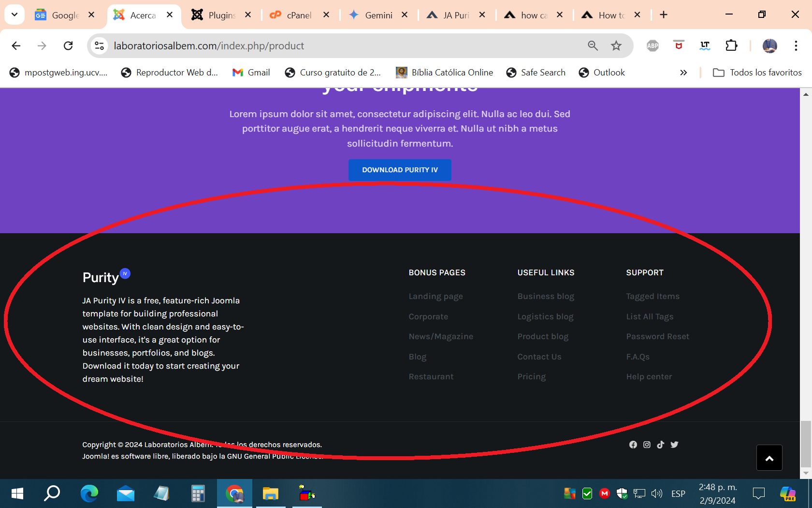This screenshot has height=508, width=812.
Task: Open the Extensions puzzle menu
Action: [731, 45]
